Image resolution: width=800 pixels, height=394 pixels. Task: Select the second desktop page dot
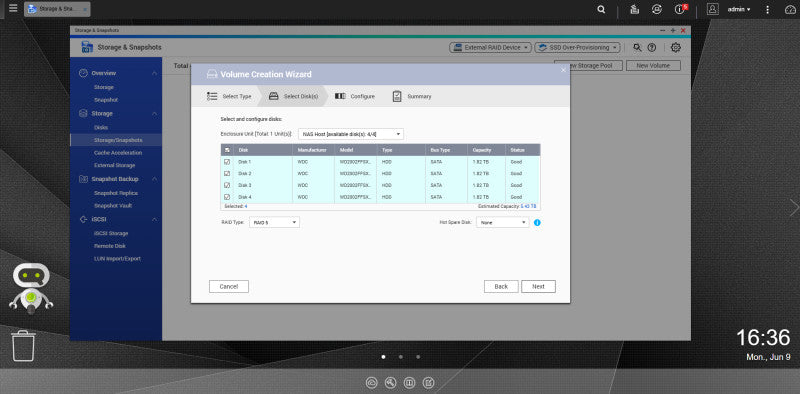pyautogui.click(x=401, y=357)
